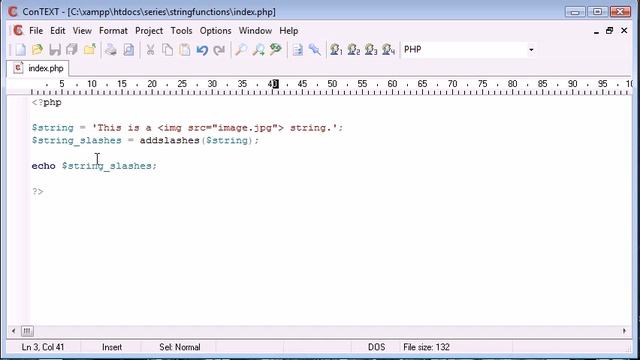Open Find with magnifier icon
The width and height of the screenshot is (640, 360).
tap(241, 50)
